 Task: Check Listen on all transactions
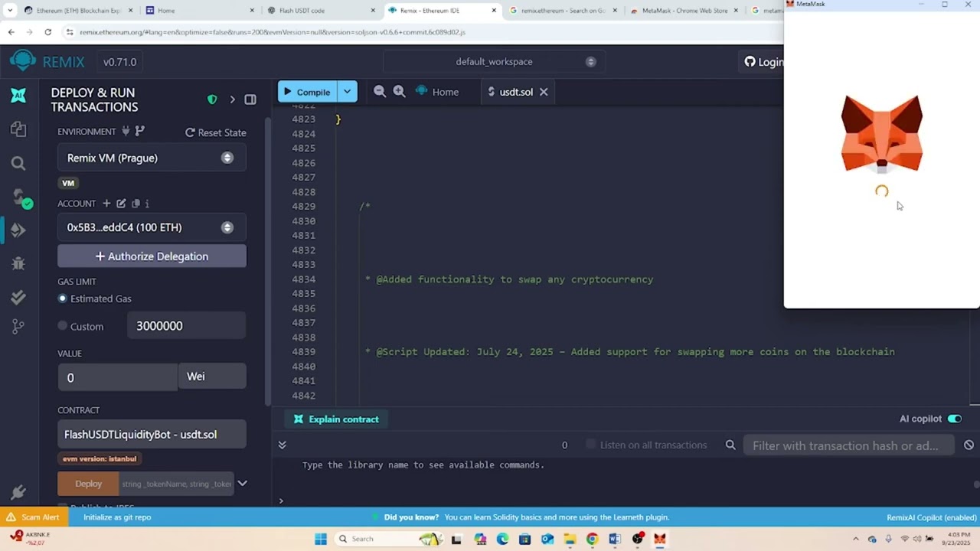coord(590,445)
